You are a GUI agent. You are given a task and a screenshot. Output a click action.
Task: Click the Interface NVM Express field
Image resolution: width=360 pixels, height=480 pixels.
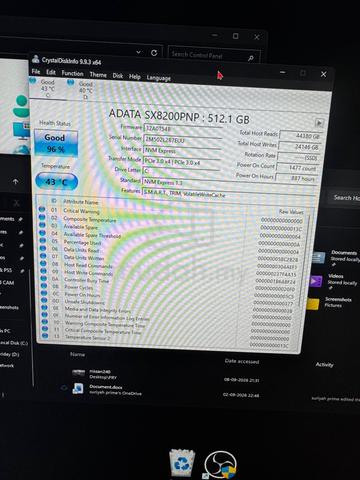click(182, 151)
